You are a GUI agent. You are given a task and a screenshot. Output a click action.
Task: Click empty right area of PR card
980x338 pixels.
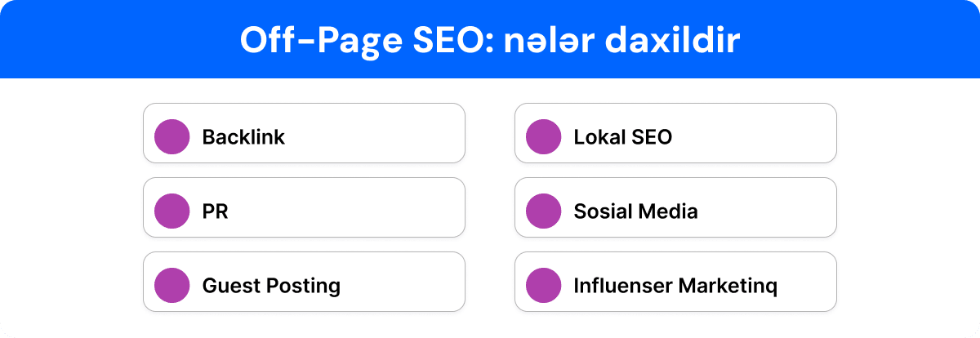pos(367,207)
